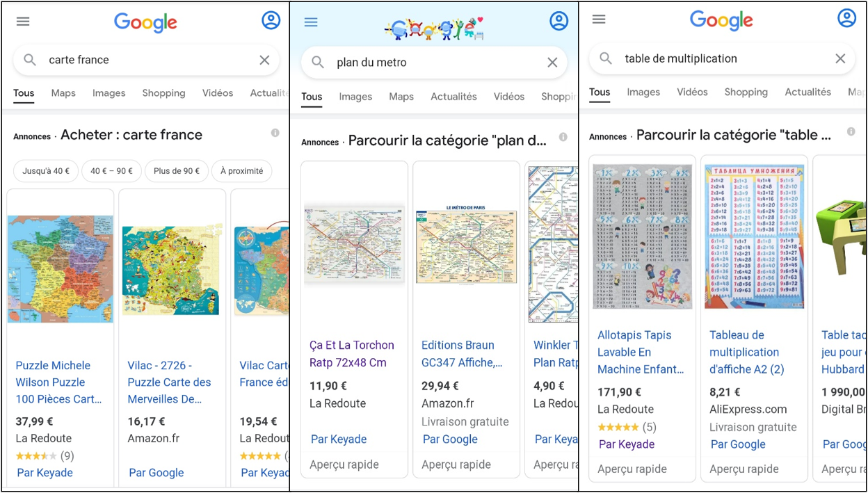Open Editions Braun GC347 Affiche link
868x493 pixels.
click(x=462, y=354)
